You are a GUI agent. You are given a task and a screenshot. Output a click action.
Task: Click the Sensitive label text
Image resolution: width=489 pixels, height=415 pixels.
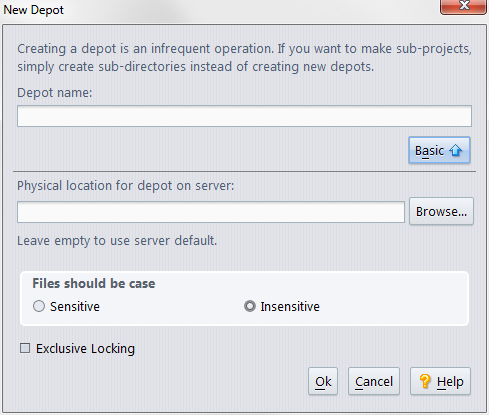[75, 306]
